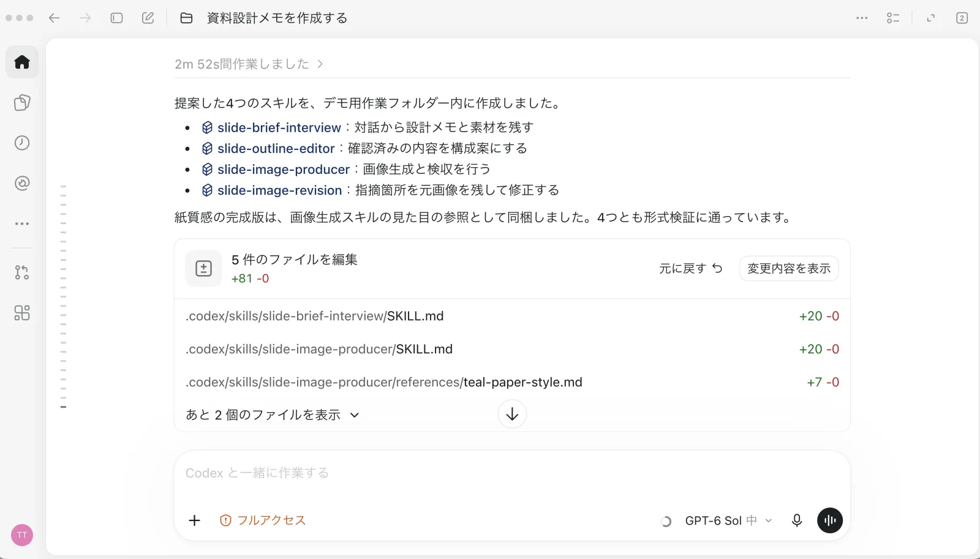
Task: Open Home in the left sidebar
Action: (x=22, y=62)
